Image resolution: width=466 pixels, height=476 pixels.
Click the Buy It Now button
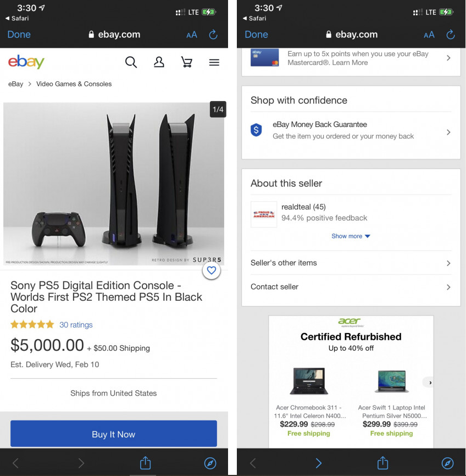(x=114, y=434)
